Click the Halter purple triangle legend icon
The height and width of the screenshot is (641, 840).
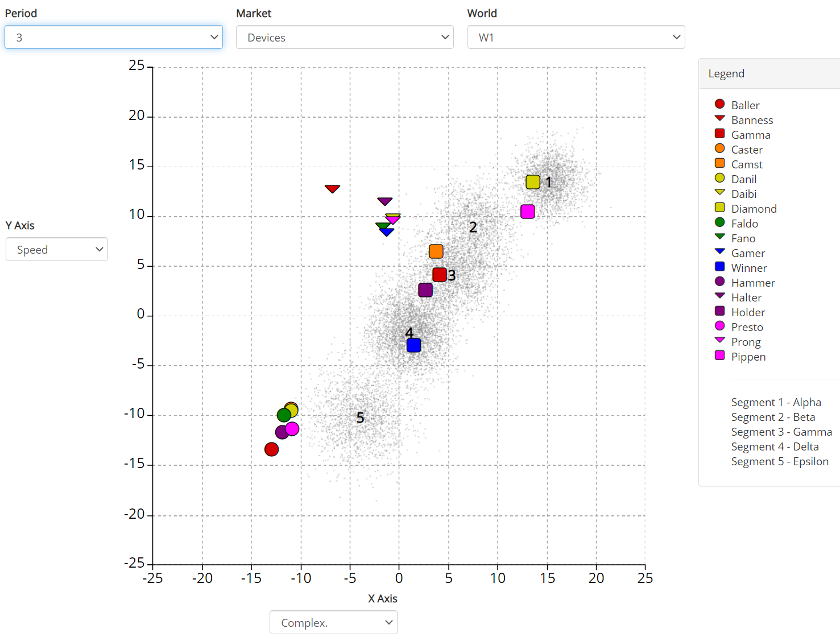[719, 296]
